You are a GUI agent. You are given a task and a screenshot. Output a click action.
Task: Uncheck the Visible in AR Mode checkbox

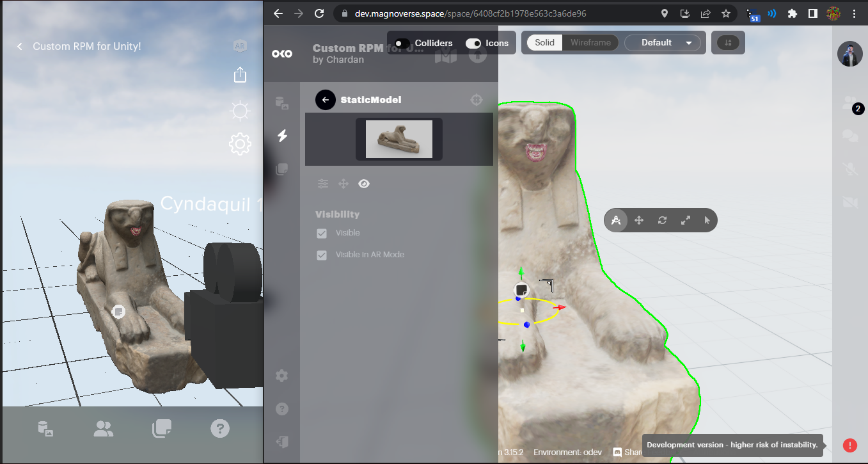click(x=322, y=255)
